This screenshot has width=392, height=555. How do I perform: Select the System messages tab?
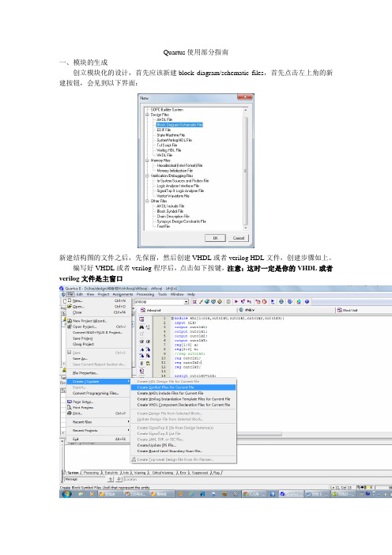(x=73, y=473)
